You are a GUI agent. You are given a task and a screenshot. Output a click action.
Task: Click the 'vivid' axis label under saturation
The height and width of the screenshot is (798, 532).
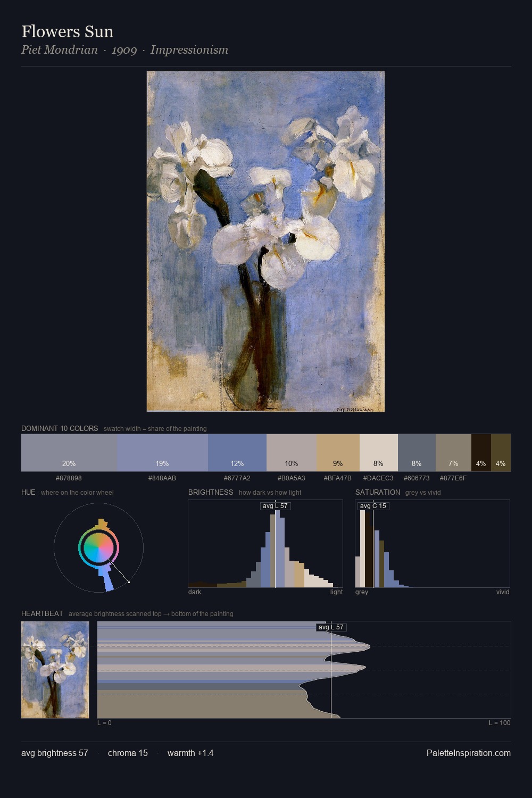503,592
